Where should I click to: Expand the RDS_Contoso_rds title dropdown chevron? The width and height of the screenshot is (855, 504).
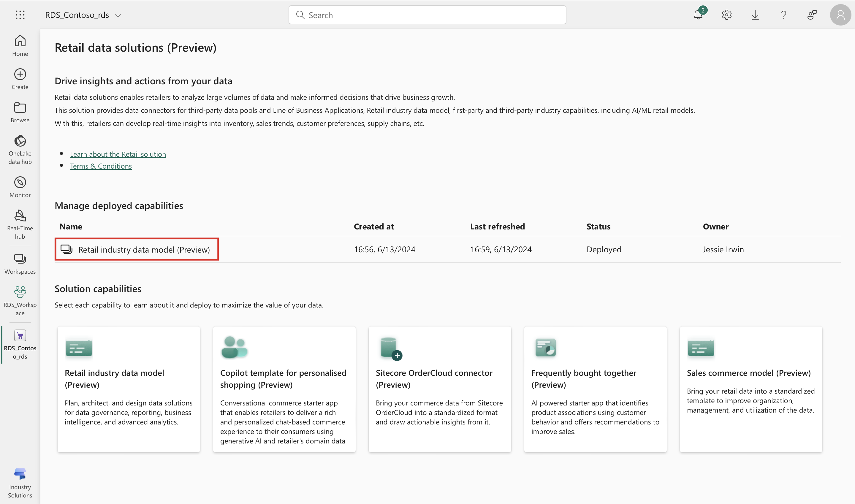(118, 15)
